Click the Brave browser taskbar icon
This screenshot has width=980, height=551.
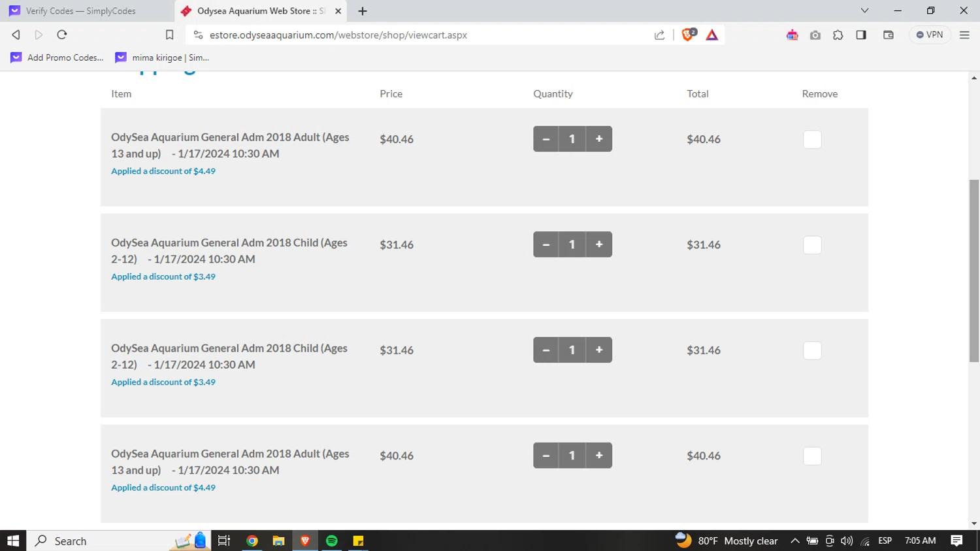(305, 541)
